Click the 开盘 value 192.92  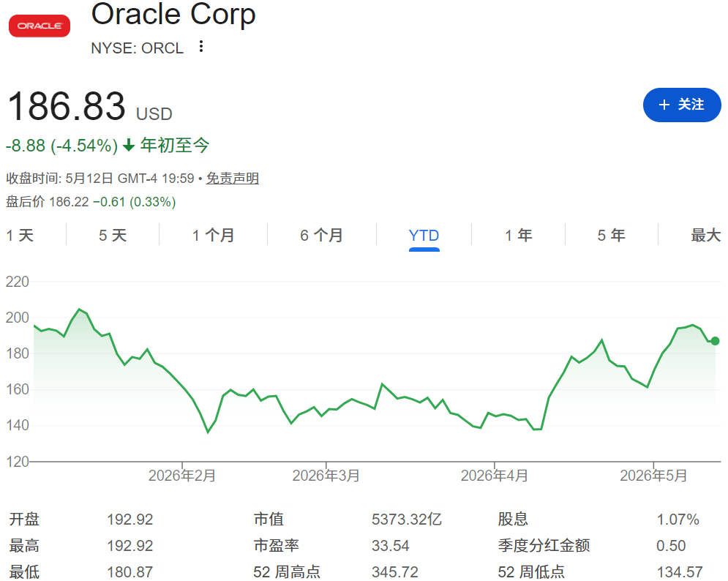coord(130,520)
